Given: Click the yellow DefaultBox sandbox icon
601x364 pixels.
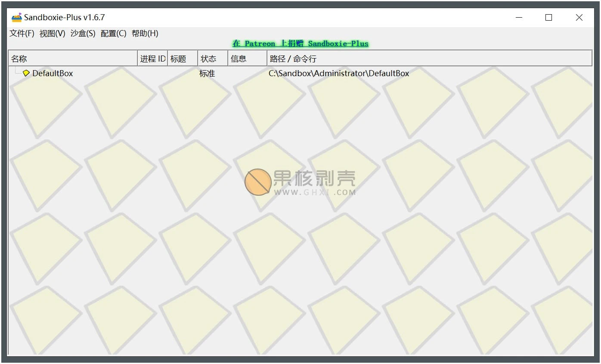Looking at the screenshot, I should point(26,73).
